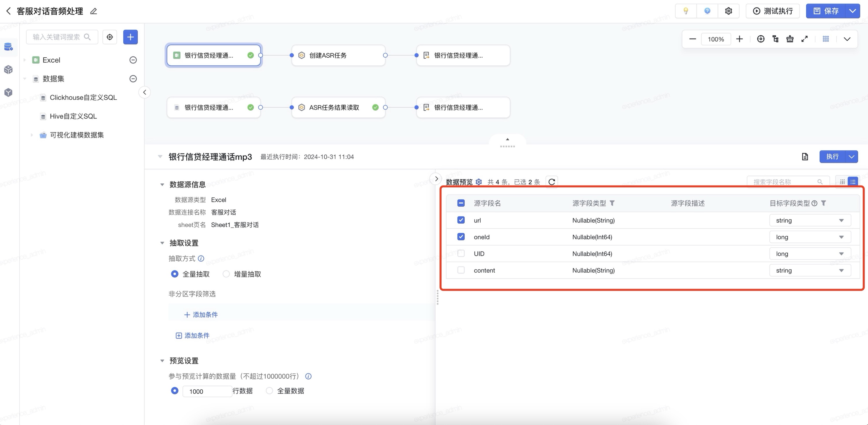
Task: Open the log document icon beside 执行
Action: [805, 156]
